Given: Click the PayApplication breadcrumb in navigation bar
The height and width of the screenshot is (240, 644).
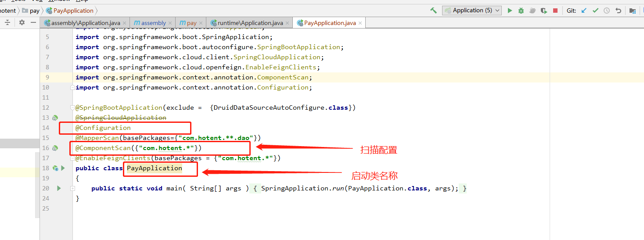Looking at the screenshot, I should pos(70,11).
